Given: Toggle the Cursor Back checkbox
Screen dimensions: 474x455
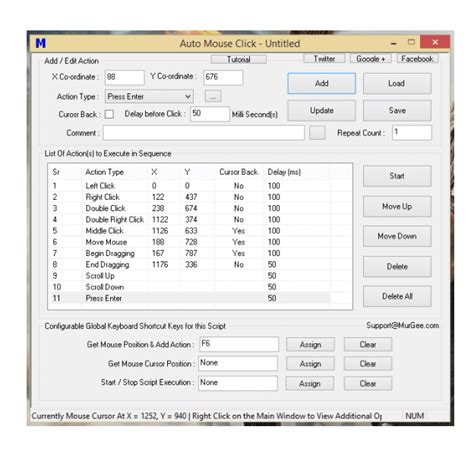Looking at the screenshot, I should click(109, 114).
